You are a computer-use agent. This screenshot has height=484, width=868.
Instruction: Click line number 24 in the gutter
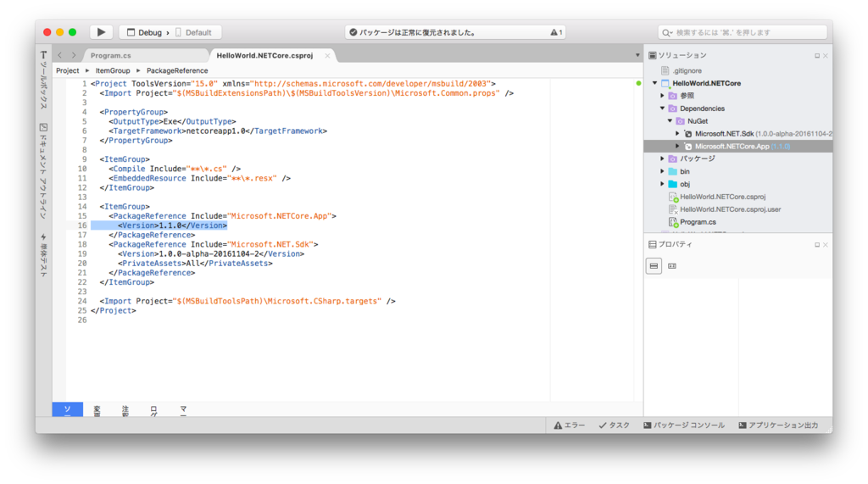pos(82,301)
